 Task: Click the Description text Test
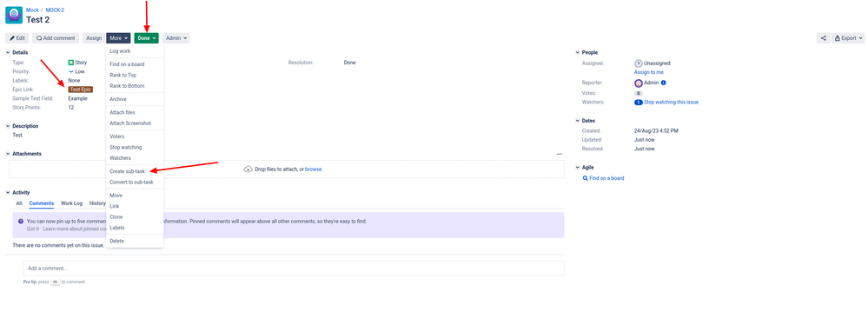(x=17, y=135)
